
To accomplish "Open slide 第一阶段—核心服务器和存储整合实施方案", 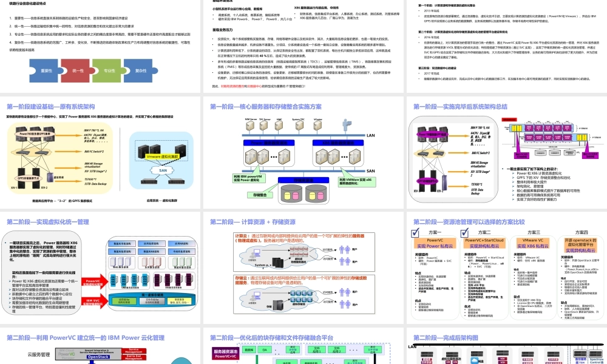I will pos(303,152).
